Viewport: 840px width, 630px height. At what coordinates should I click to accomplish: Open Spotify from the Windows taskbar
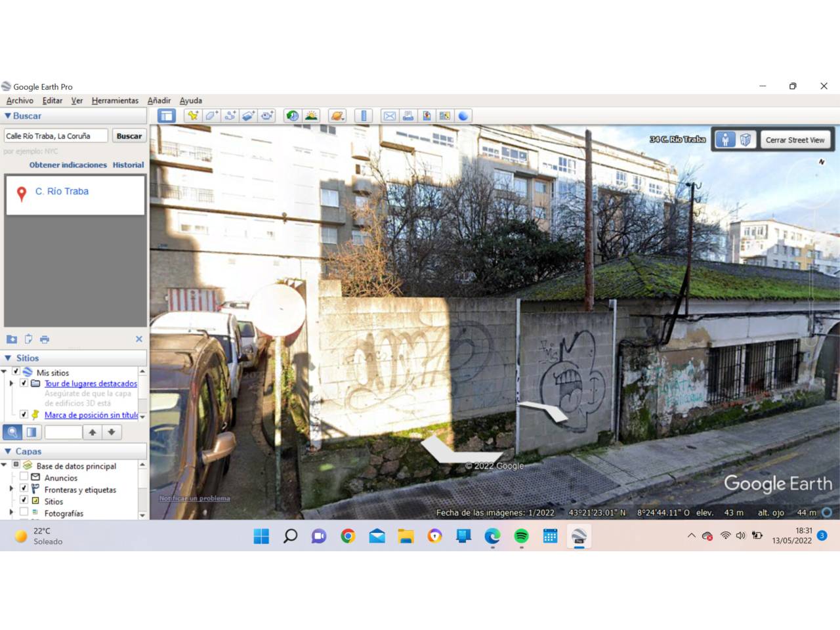pos(521,536)
